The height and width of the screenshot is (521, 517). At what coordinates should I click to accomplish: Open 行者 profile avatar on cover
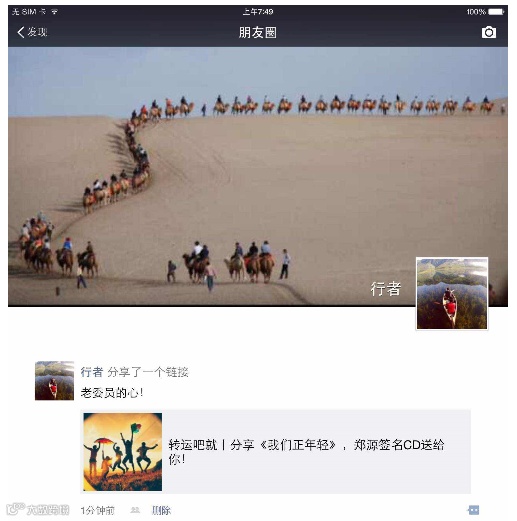[452, 293]
